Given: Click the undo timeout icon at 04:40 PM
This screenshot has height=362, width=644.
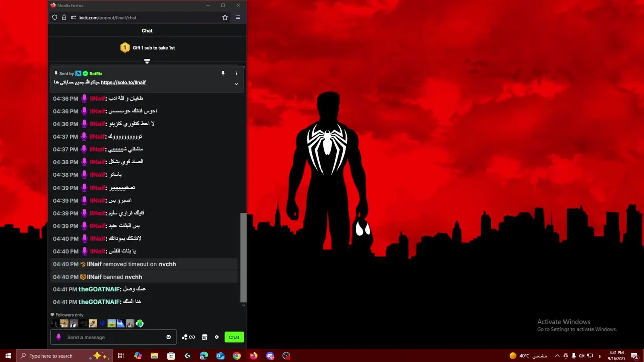Looking at the screenshot, I should coord(83,264).
